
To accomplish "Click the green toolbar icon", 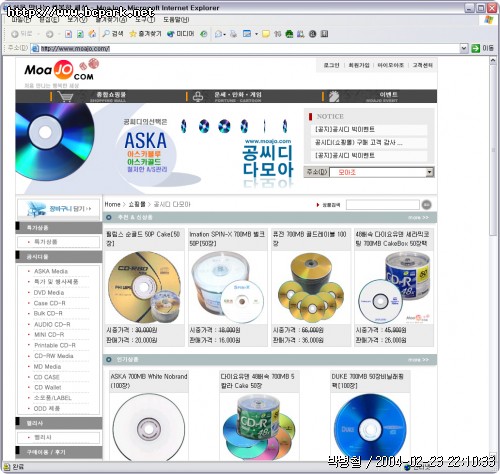I will (289, 34).
